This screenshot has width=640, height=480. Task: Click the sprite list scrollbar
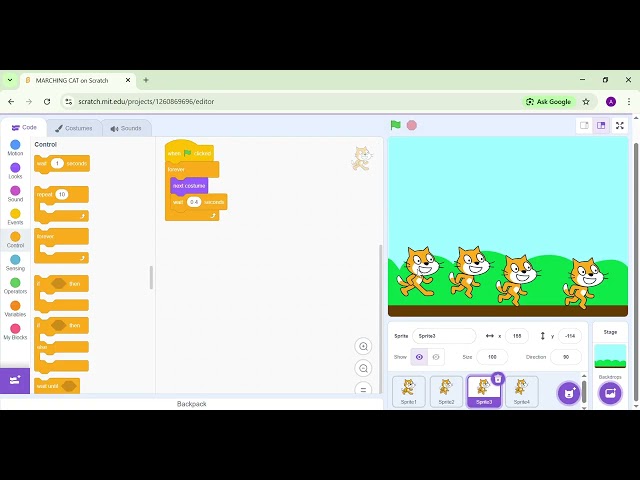coord(584,391)
